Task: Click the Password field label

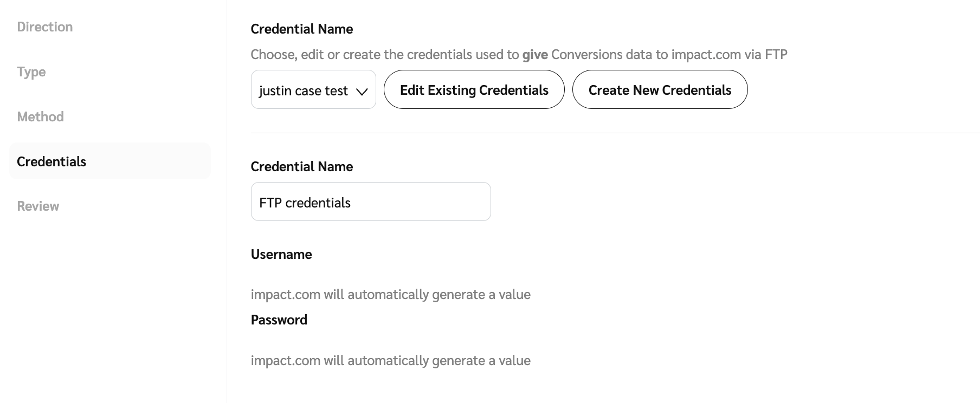Action: point(279,320)
